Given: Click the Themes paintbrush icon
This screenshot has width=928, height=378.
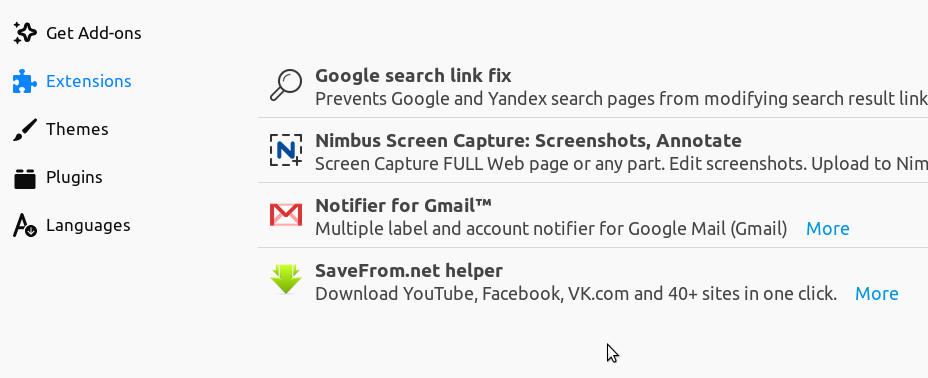Looking at the screenshot, I should (25, 130).
